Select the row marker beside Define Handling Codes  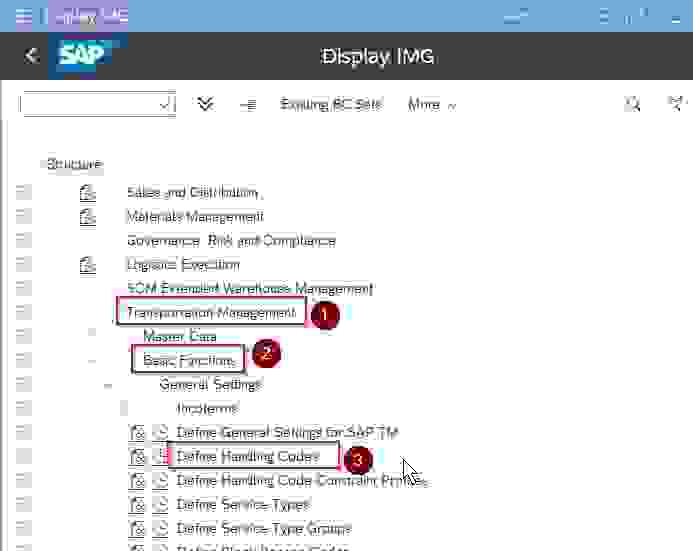(x=23, y=457)
